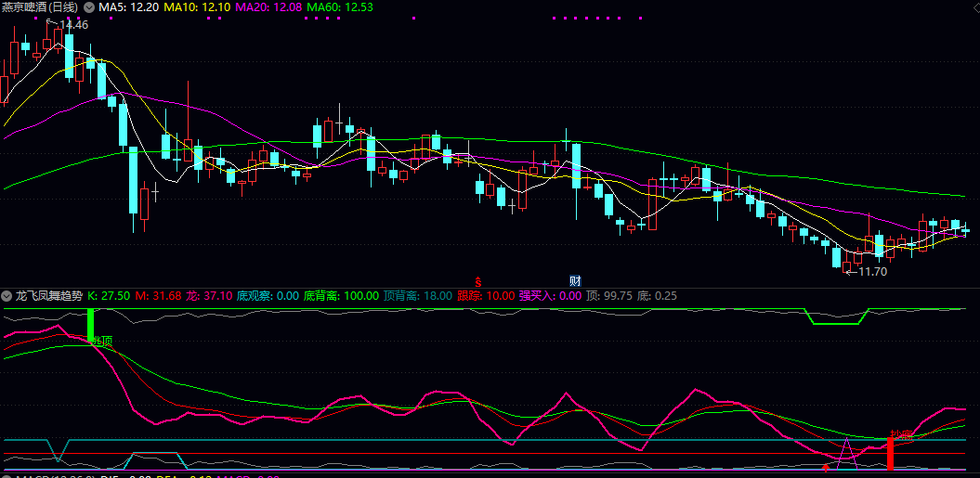
Task: Click the 顶背离: 18.00 indicator label
Action: (x=417, y=296)
